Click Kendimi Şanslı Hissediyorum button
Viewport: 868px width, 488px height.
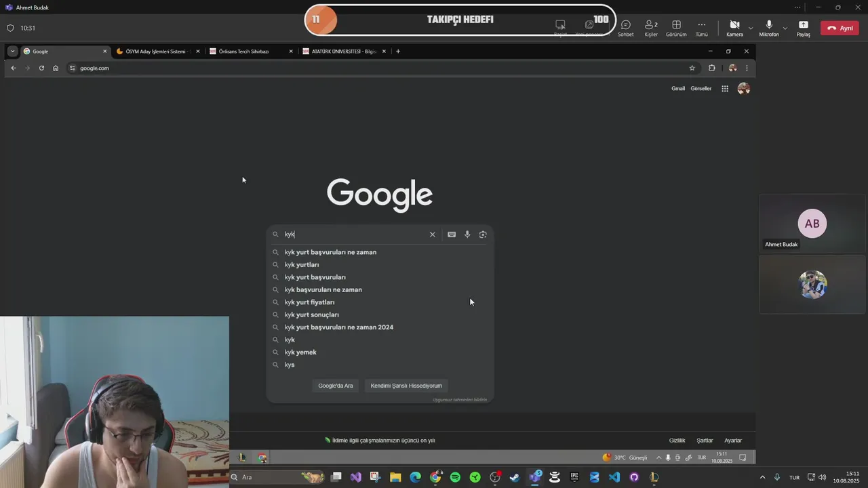[406, 386]
